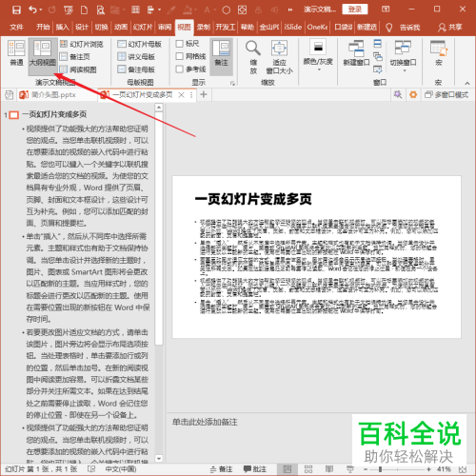Open the document tab options menu dots
This screenshot has width=476, height=476.
tap(191, 95)
